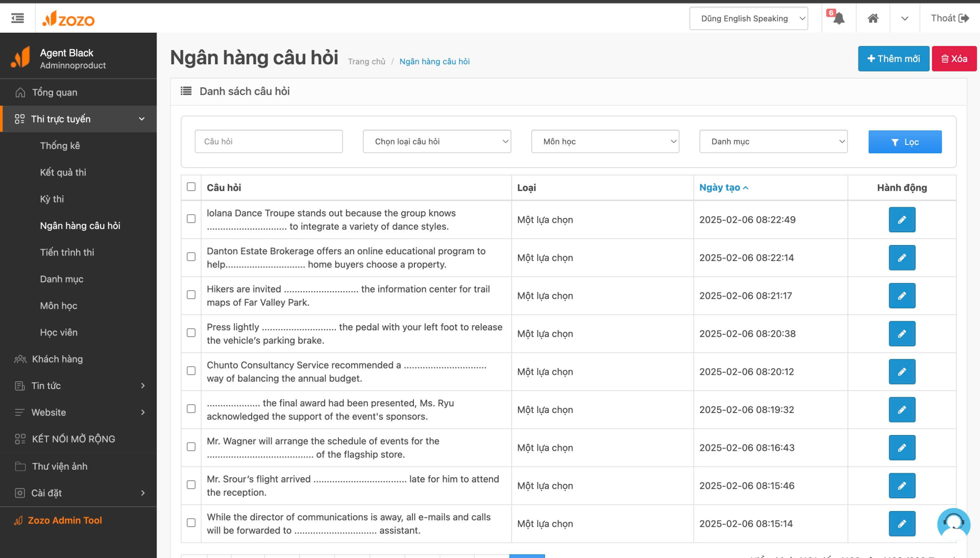Edit the Iolana Dance Troupe question
Screen dimensions: 980x558
click(902, 220)
